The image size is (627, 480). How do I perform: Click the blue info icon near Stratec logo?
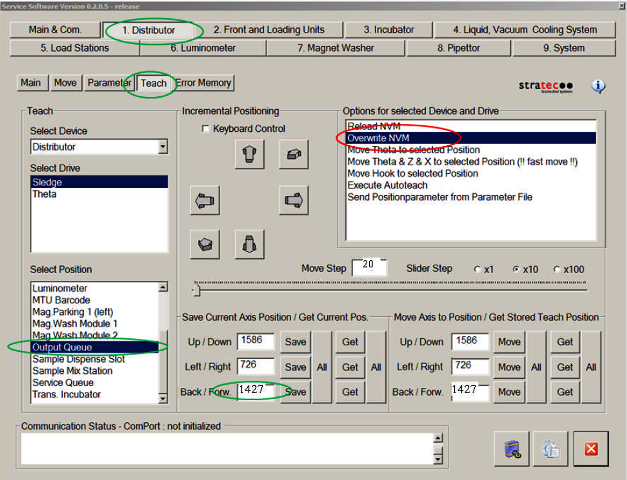(598, 86)
